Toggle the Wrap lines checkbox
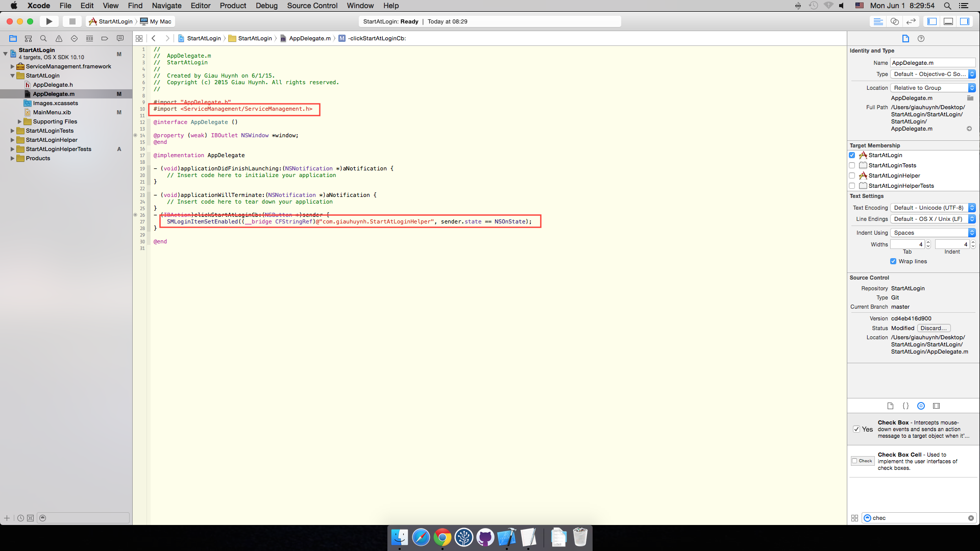The image size is (980, 551). point(893,261)
